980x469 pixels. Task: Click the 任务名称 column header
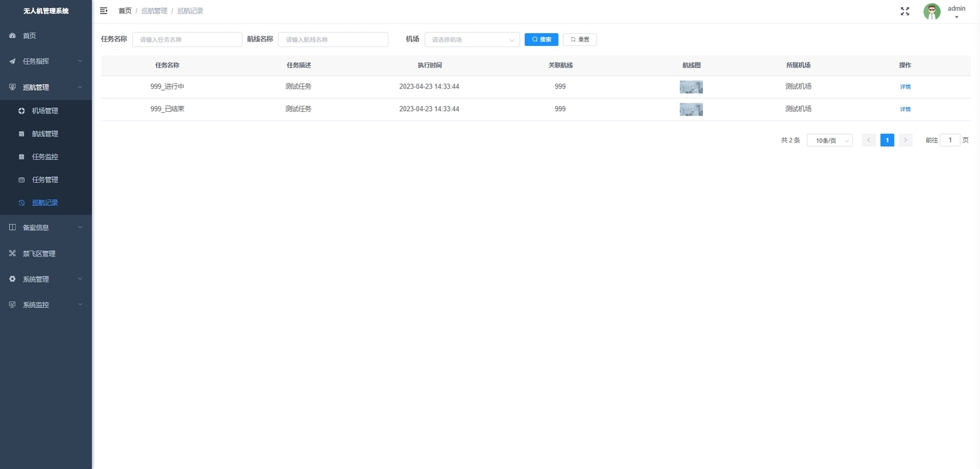coord(167,66)
